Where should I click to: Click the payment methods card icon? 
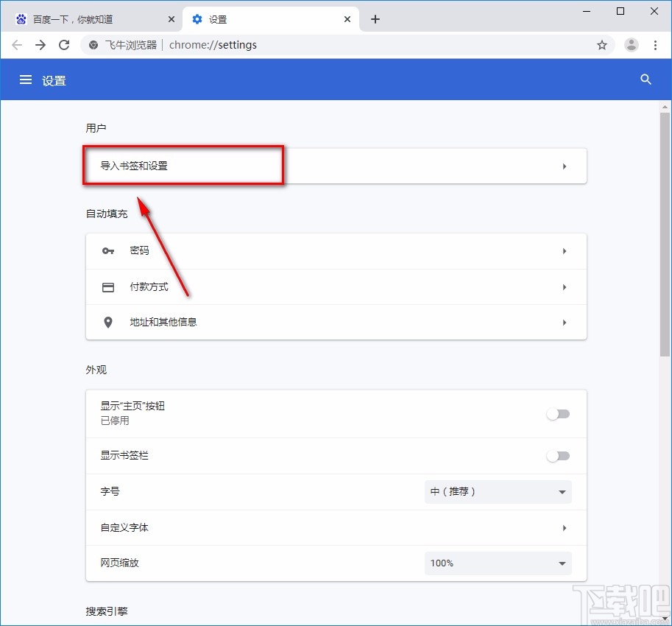click(107, 286)
